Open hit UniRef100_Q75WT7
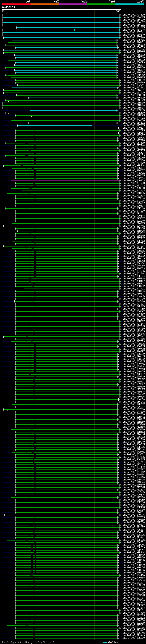This screenshot has width=146, height=644. [133, 203]
